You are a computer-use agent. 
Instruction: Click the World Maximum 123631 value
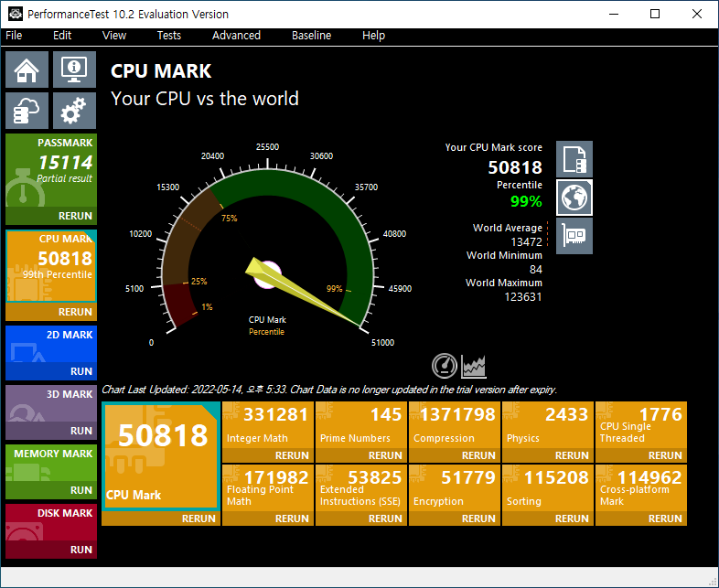[x=523, y=297]
